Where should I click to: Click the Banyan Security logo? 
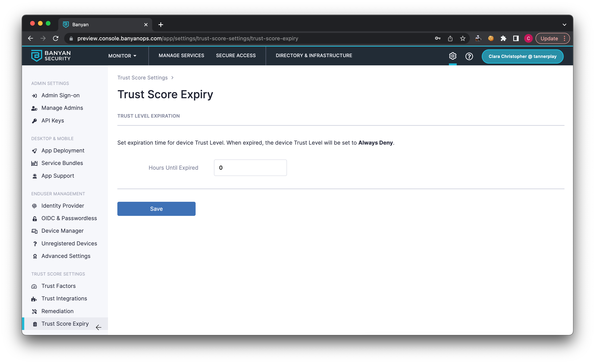click(x=51, y=56)
